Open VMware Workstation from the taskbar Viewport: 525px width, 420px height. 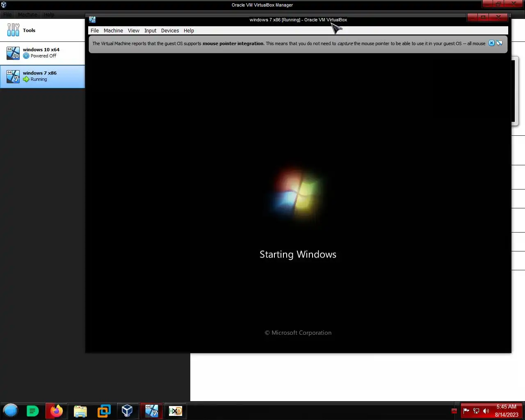[x=104, y=411]
